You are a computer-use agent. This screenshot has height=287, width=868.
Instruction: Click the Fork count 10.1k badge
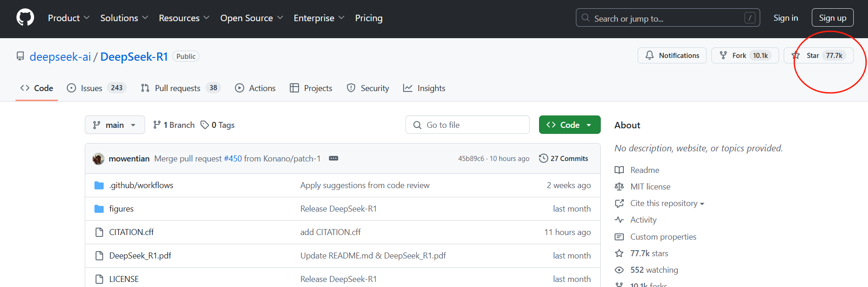coord(761,55)
